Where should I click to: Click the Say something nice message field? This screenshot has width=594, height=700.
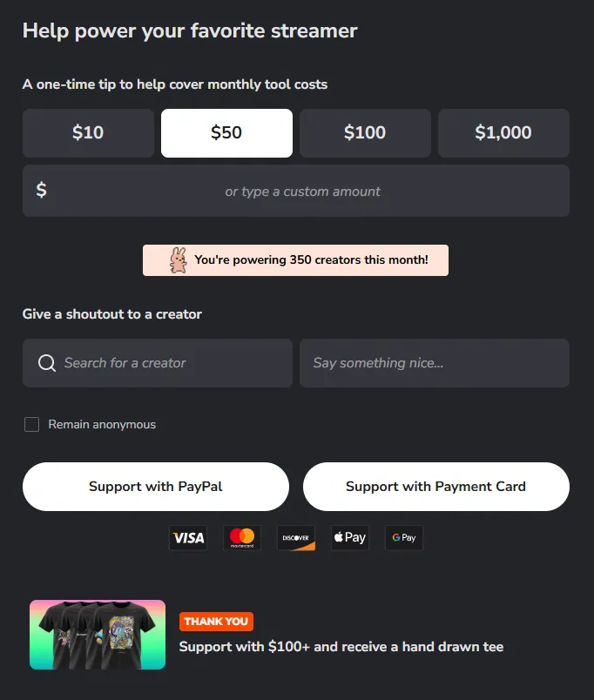[434, 362]
